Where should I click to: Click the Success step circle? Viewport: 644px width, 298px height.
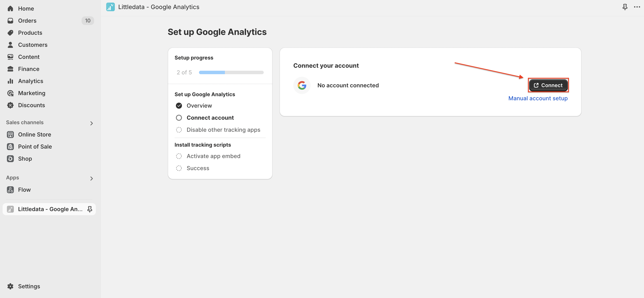[x=179, y=168]
